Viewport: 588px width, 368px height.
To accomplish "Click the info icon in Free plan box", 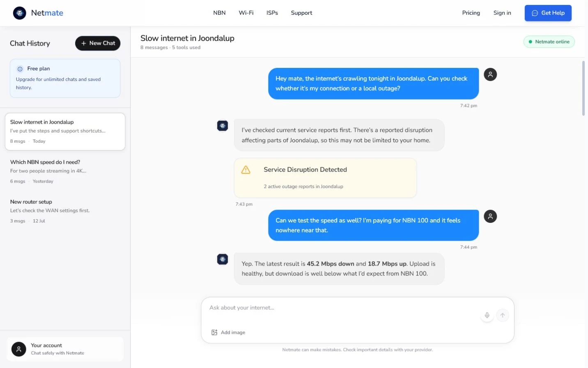I will 20,69.
